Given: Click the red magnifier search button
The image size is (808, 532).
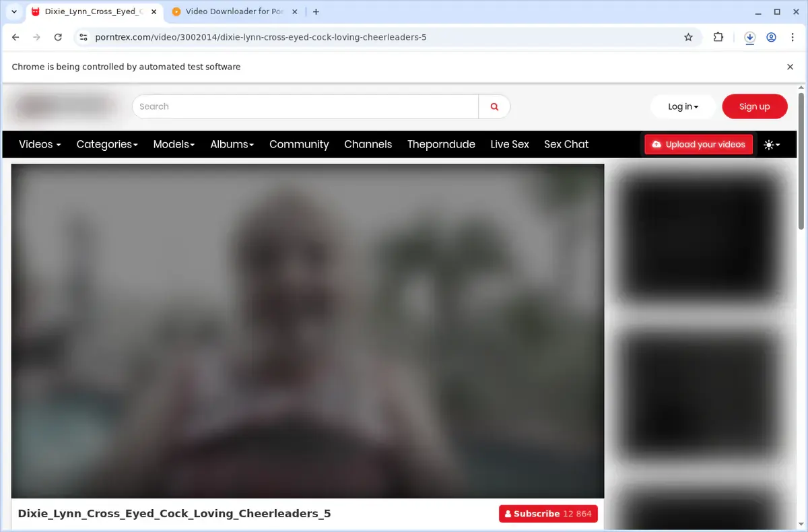Looking at the screenshot, I should point(494,106).
